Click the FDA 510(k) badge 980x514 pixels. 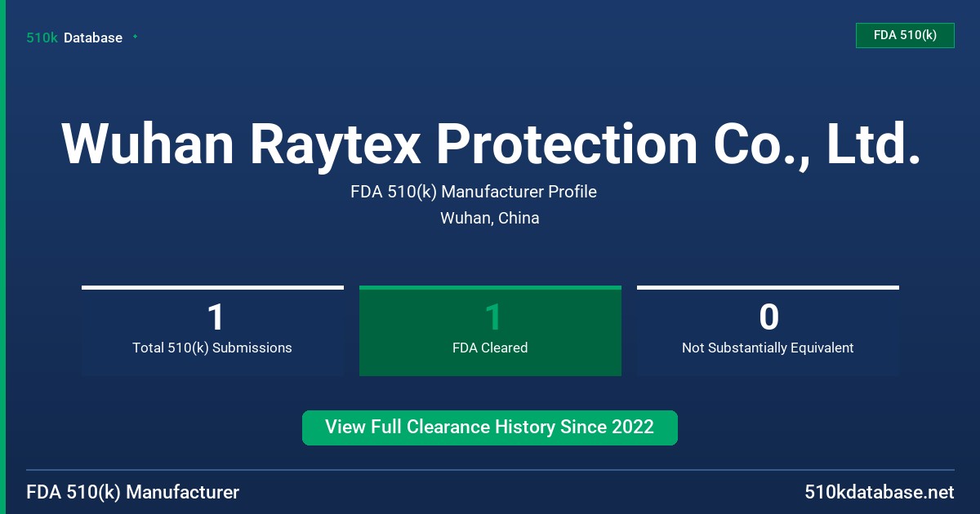point(905,35)
